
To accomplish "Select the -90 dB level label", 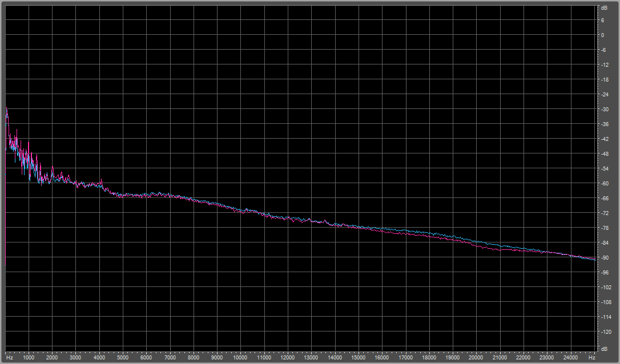I will tap(605, 257).
